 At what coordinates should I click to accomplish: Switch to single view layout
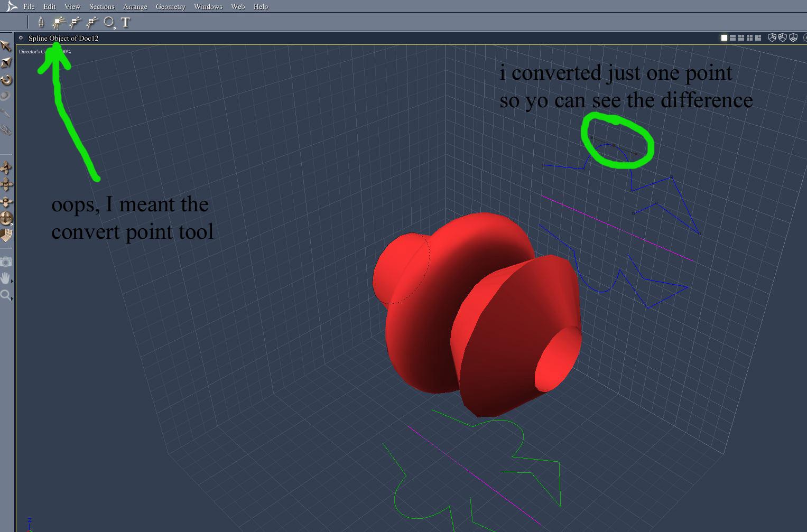pyautogui.click(x=724, y=38)
